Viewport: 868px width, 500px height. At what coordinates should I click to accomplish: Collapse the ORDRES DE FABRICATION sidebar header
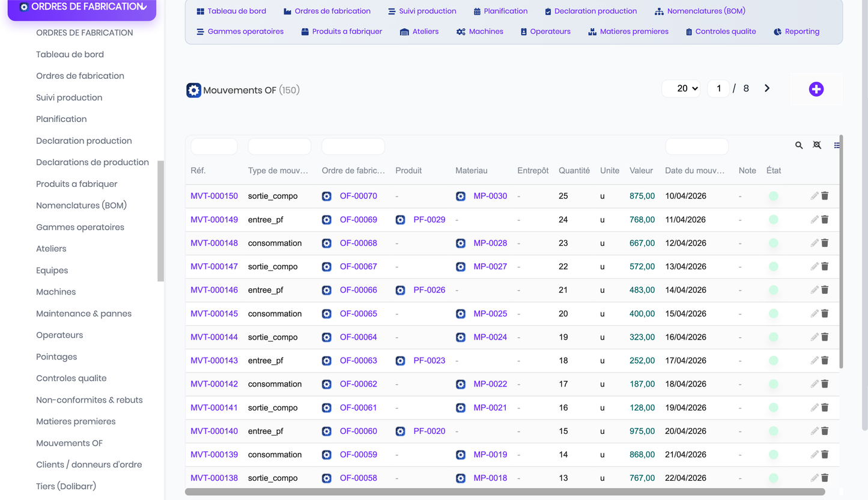click(x=82, y=7)
